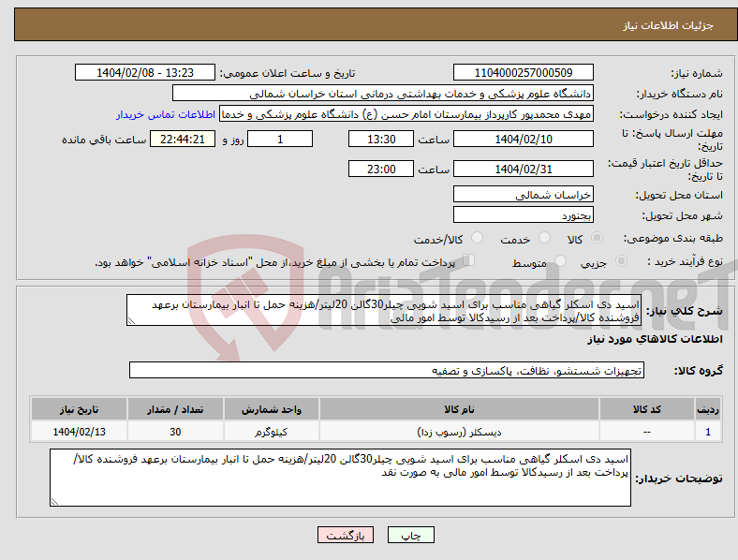Click the row number cell 1
Viewport: 738px width, 560px height.
pyautogui.click(x=708, y=432)
